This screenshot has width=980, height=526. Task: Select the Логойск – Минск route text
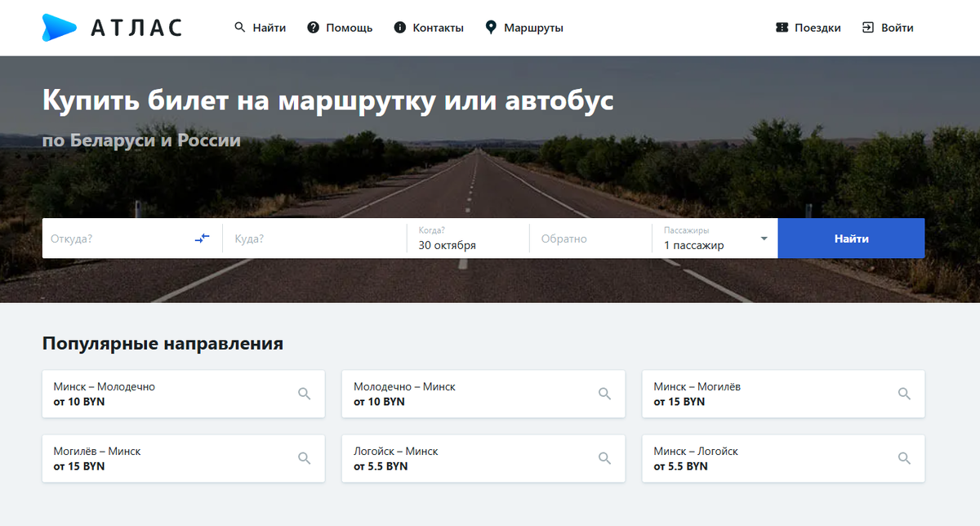pyautogui.click(x=396, y=451)
